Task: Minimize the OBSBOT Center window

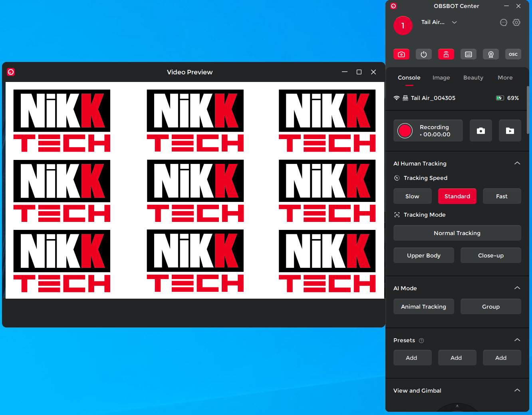Action: pyautogui.click(x=506, y=6)
